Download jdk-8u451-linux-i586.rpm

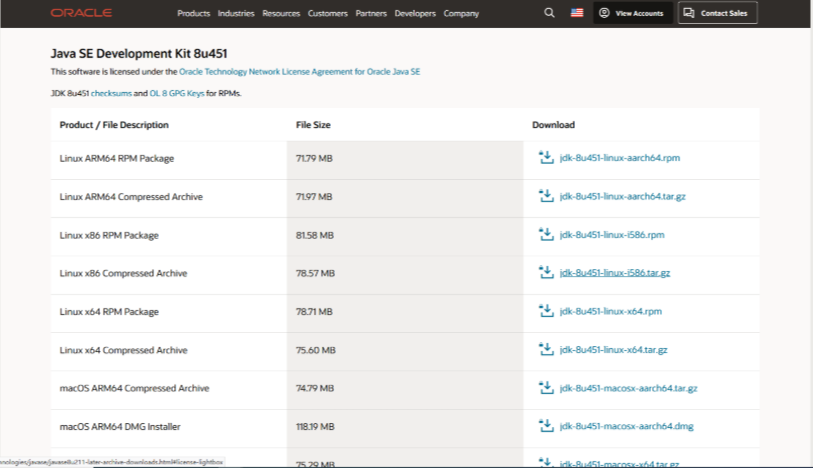pyautogui.click(x=612, y=234)
